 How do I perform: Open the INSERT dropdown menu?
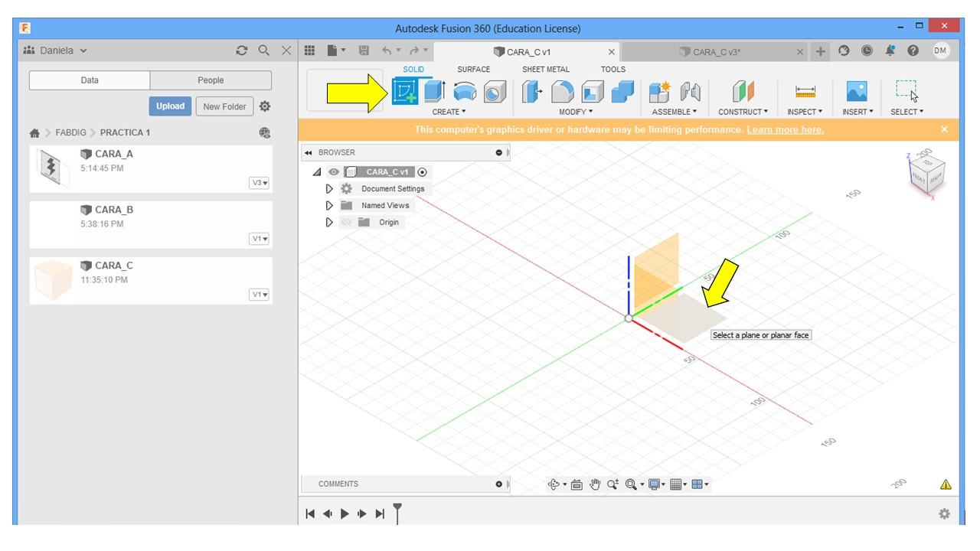tap(857, 112)
